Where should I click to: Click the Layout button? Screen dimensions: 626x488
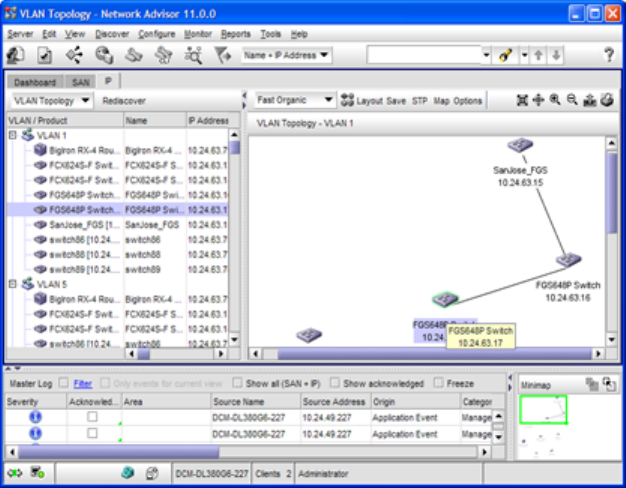point(361,101)
